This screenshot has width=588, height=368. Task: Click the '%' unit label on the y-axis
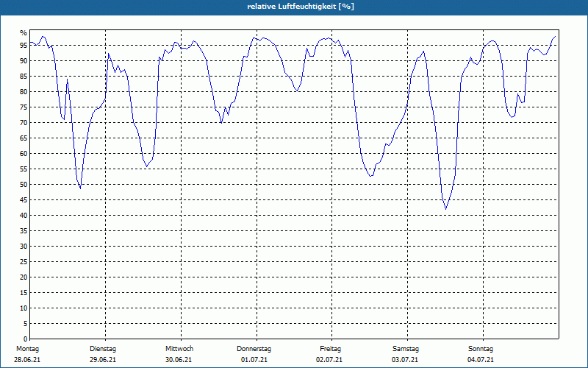(24, 33)
